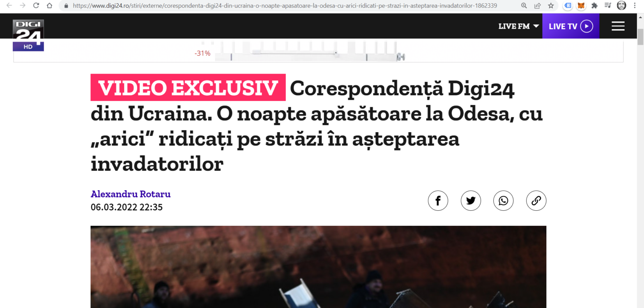Click the article video thumbnail
The width and height of the screenshot is (644, 308).
click(x=318, y=267)
